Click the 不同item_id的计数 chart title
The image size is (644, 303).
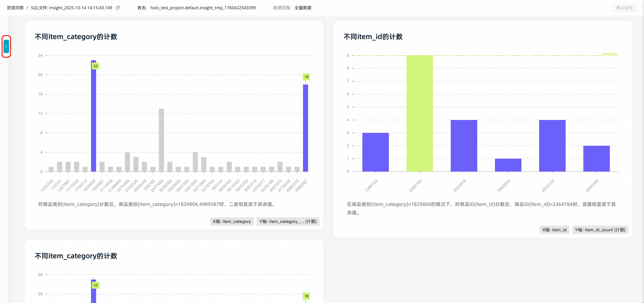point(373,37)
